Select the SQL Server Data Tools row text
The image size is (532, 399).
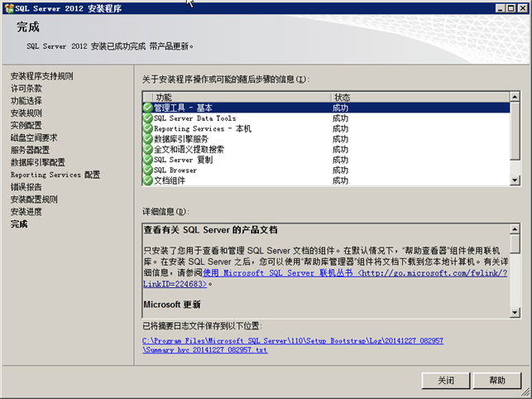194,118
